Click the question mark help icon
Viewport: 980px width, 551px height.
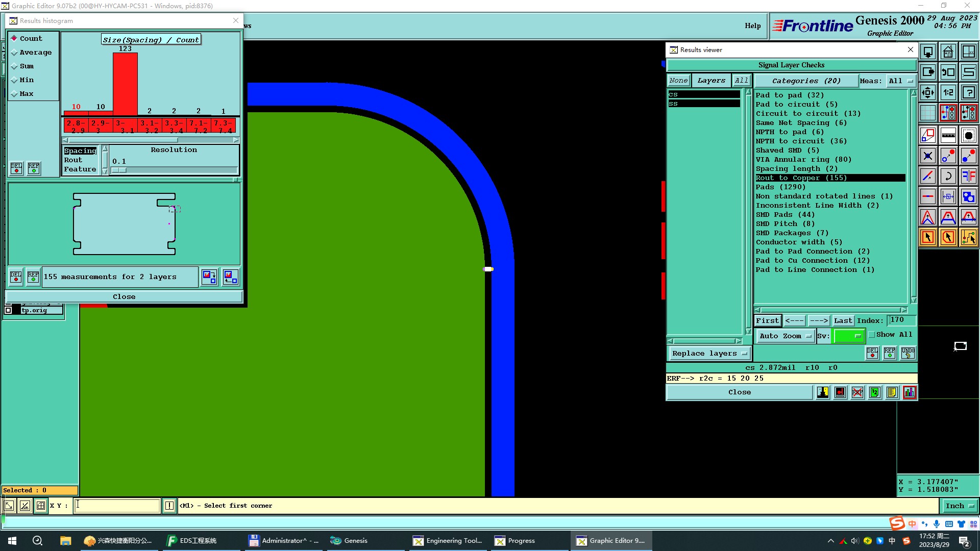click(x=968, y=93)
